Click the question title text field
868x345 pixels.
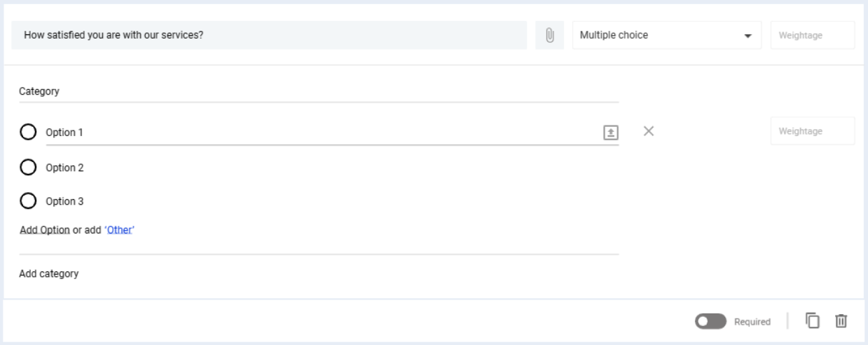coord(269,35)
